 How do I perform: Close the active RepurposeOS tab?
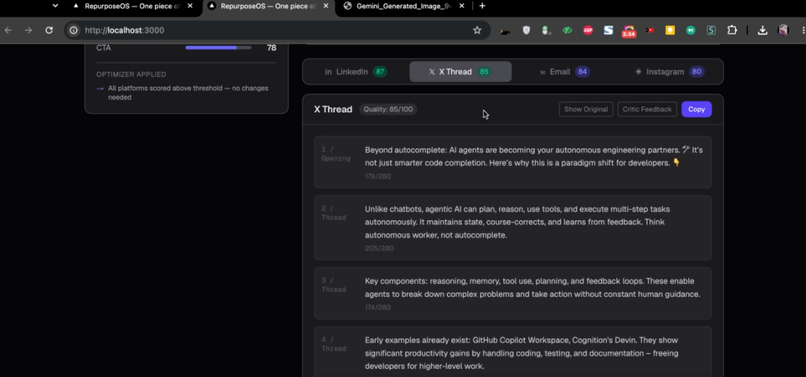click(326, 6)
